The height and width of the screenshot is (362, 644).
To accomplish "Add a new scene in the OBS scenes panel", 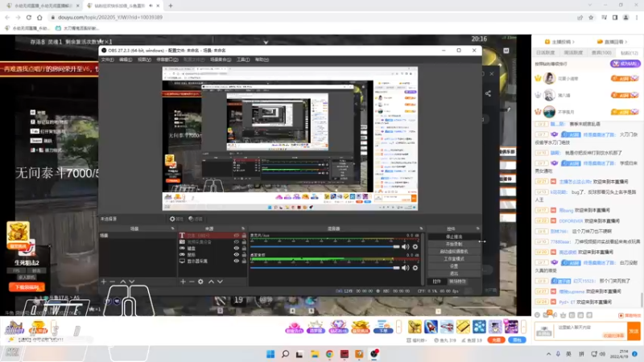I will [x=104, y=282].
